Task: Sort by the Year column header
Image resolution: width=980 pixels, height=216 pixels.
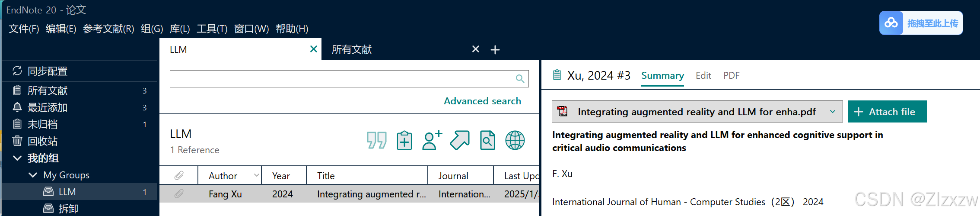Action: [x=284, y=176]
